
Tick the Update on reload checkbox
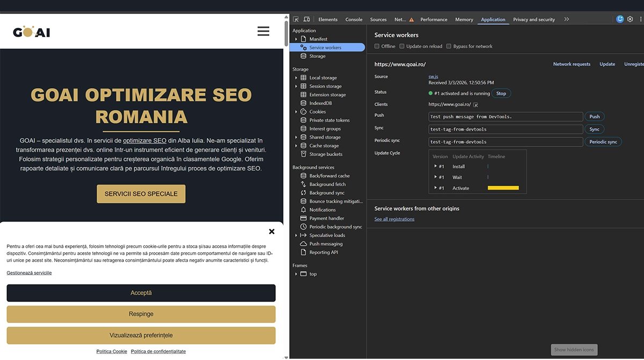(x=402, y=46)
